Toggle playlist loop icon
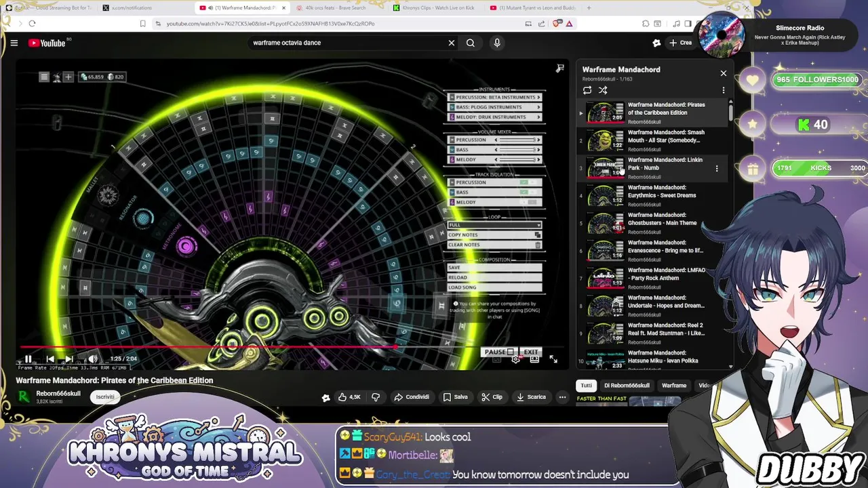This screenshot has height=488, width=868. (x=587, y=90)
